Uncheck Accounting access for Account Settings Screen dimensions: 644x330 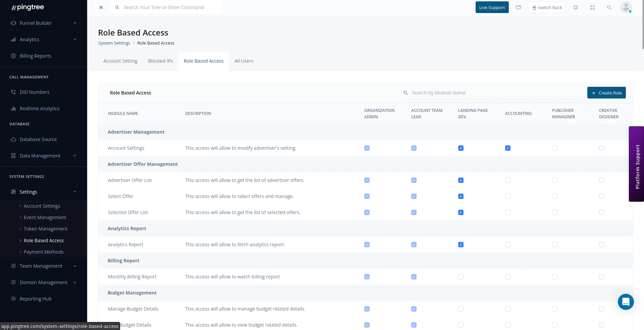[x=507, y=148]
